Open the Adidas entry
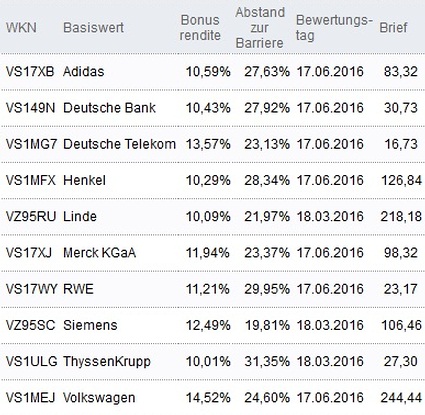Image resolution: width=425 pixels, height=415 pixels. point(83,71)
